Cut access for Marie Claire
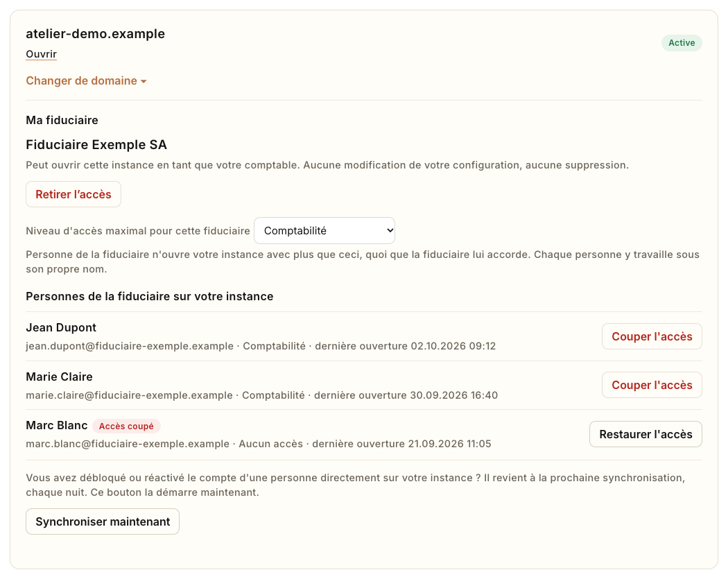 coord(652,385)
